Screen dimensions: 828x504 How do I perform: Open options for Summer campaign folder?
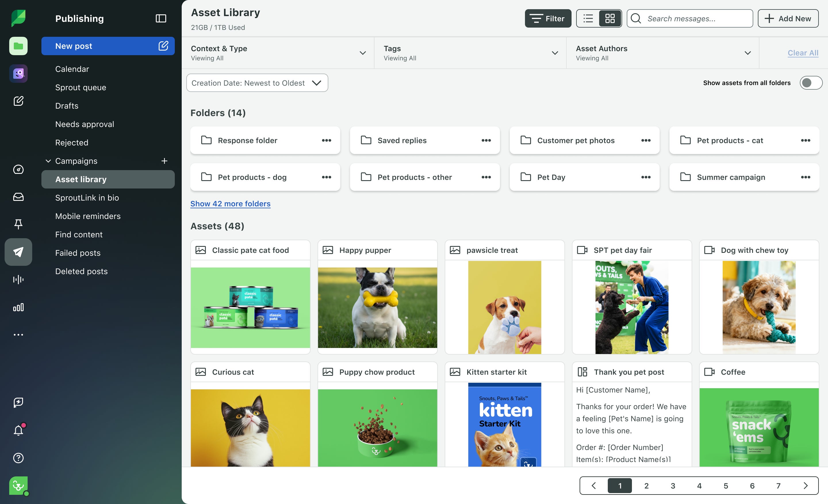pyautogui.click(x=805, y=177)
